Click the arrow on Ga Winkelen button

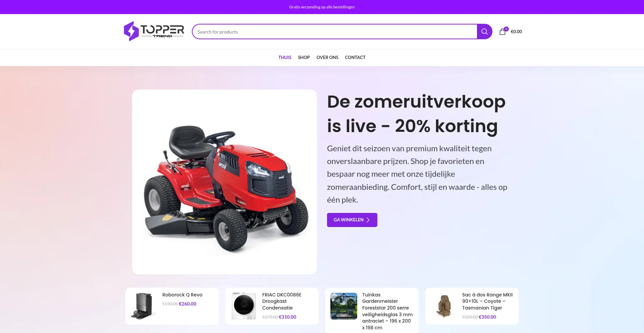click(368, 220)
